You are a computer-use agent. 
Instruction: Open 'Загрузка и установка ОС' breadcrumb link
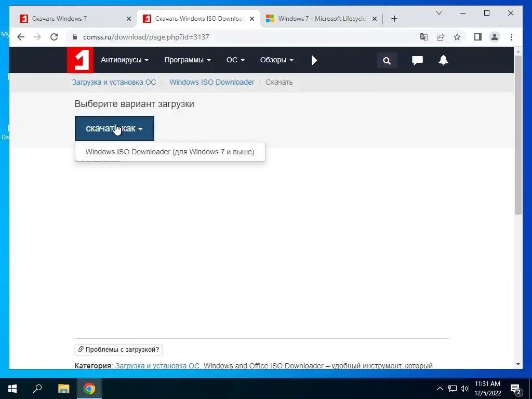tap(114, 82)
